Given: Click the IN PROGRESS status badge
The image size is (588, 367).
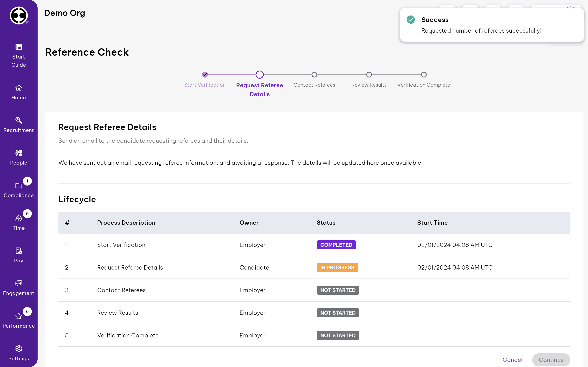Looking at the screenshot, I should point(337,268).
